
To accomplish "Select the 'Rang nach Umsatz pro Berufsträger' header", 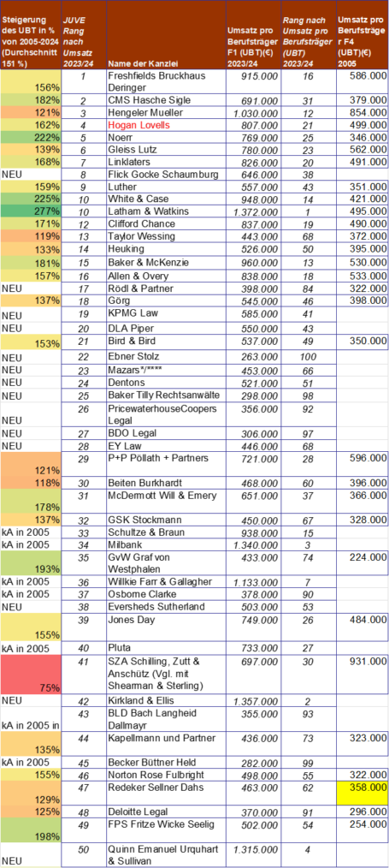I will 309,34.
